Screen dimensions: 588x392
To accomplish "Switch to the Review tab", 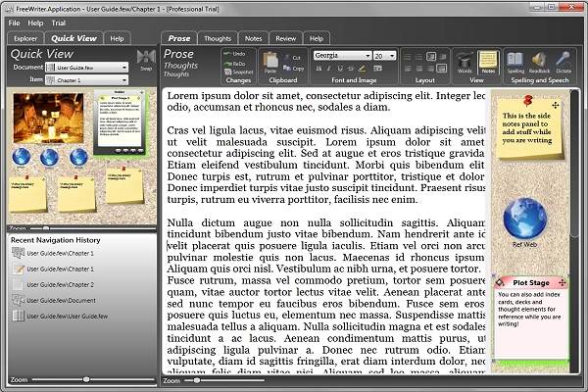I will tap(286, 38).
